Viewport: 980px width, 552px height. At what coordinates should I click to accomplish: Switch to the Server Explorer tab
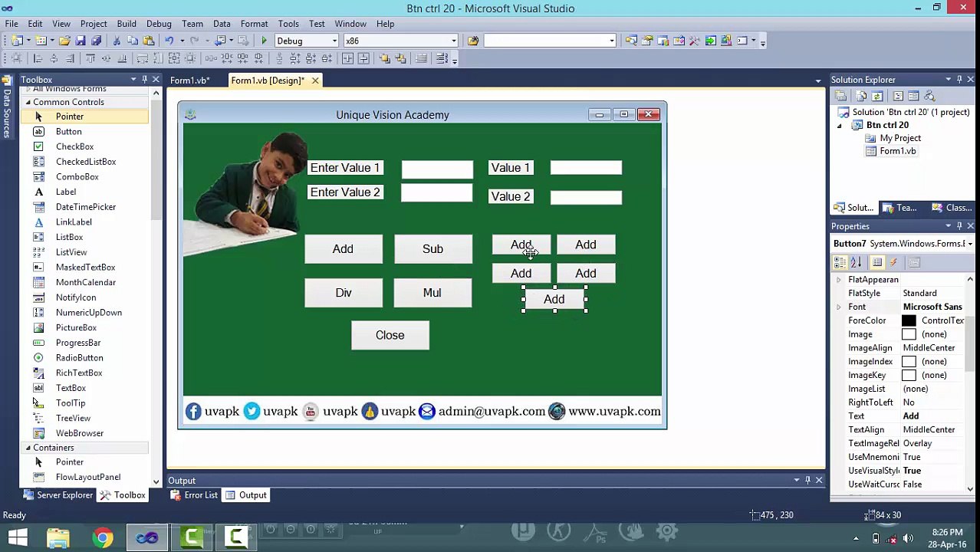(x=58, y=495)
